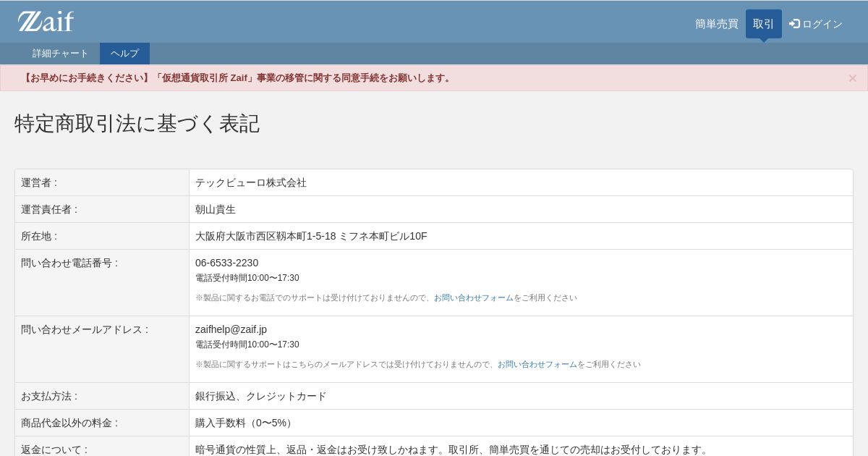
Task: Click the 問い合わせメールアドレス label
Action: coord(85,329)
